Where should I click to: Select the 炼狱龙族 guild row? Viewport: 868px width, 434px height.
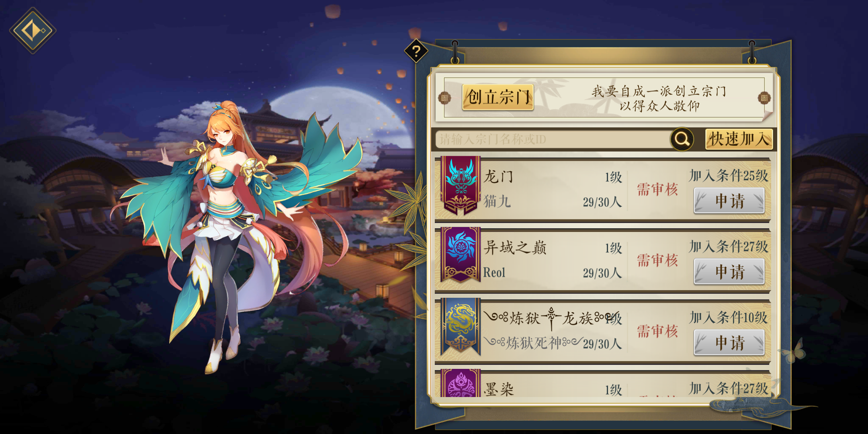click(603, 330)
